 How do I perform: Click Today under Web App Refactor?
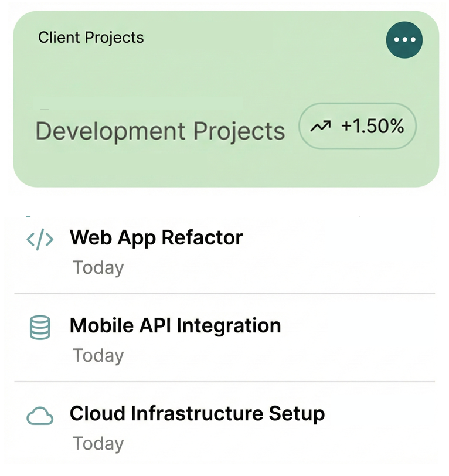tap(98, 267)
